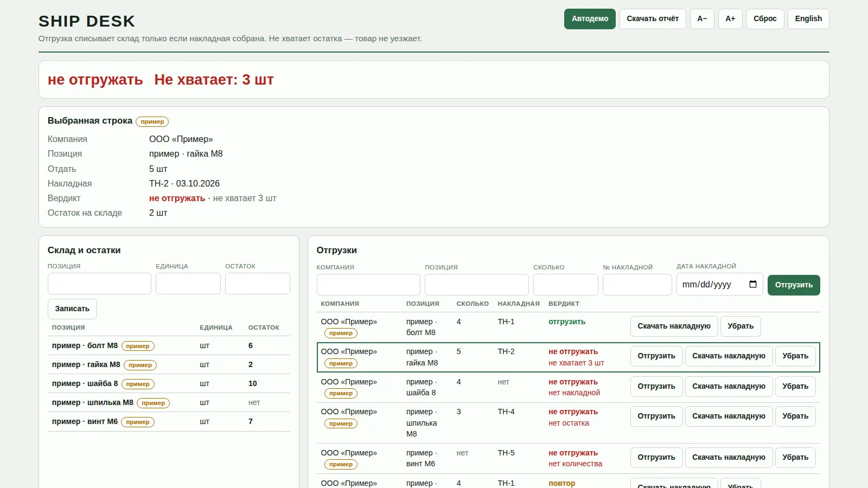Screen dimensions: 868x488
Task: Ship the шпилька М8 ТН-4 row
Action: [x=656, y=416]
